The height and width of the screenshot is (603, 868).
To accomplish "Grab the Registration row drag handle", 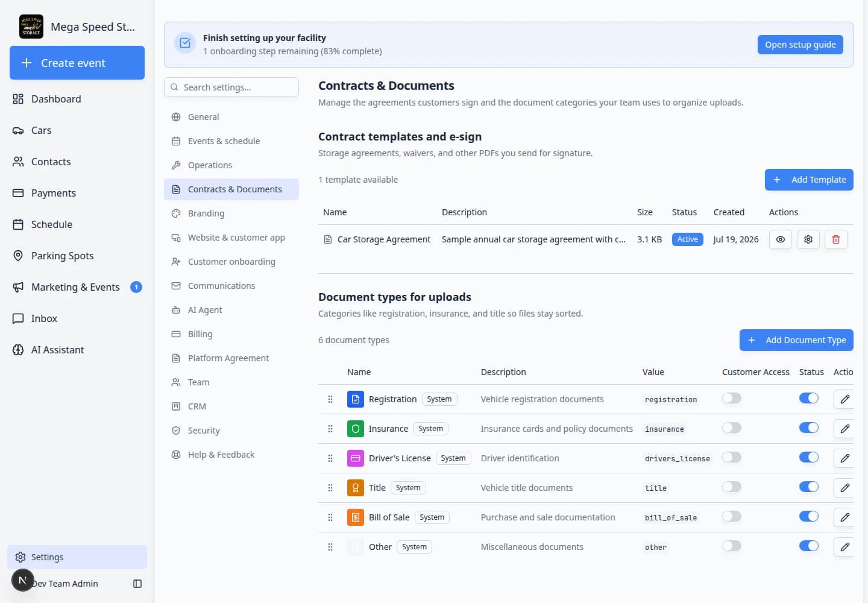I will (x=330, y=399).
